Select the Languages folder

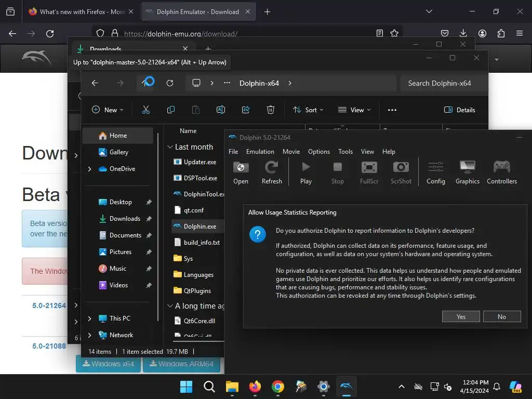pos(198,274)
